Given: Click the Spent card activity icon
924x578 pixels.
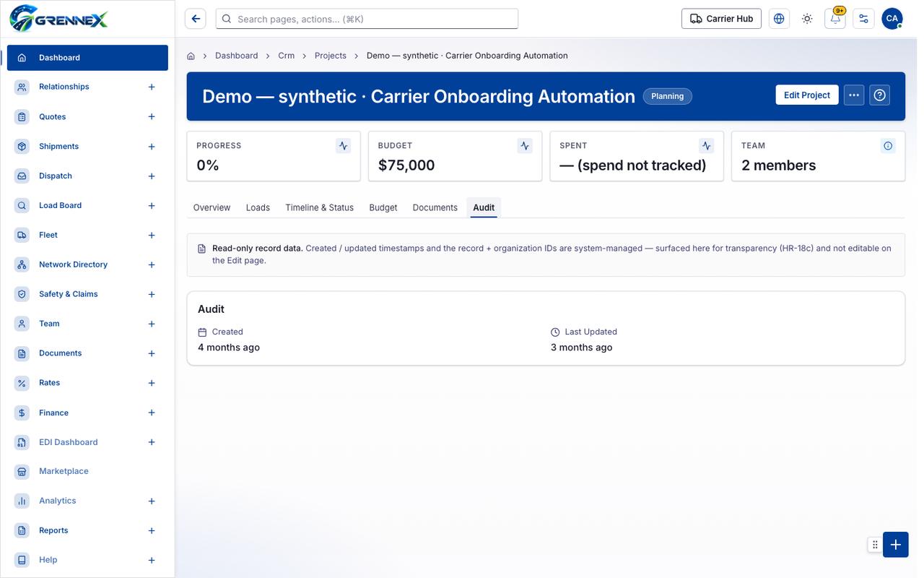Looking at the screenshot, I should point(707,146).
